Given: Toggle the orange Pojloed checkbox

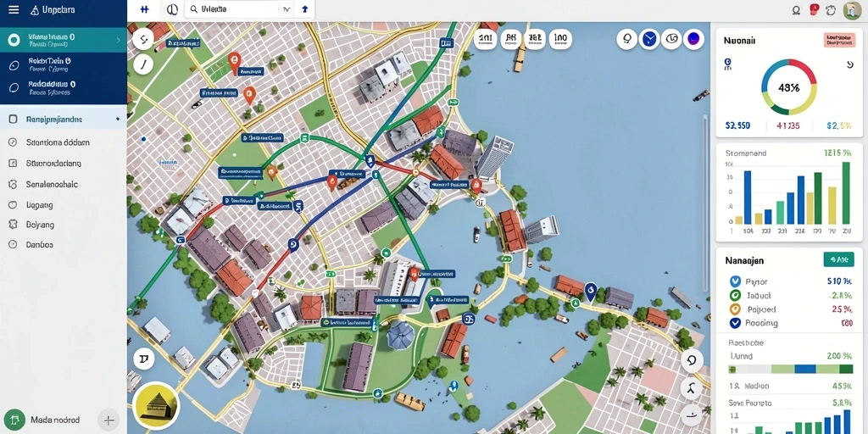Looking at the screenshot, I should (735, 309).
